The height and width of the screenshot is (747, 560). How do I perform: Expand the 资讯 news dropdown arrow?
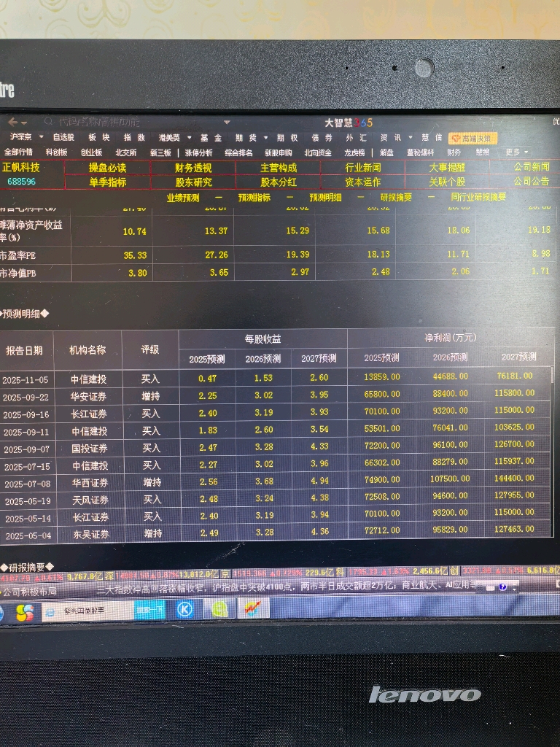pos(411,138)
